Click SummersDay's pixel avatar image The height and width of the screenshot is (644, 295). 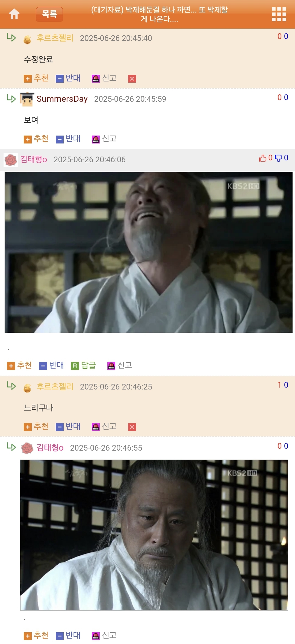pos(27,99)
